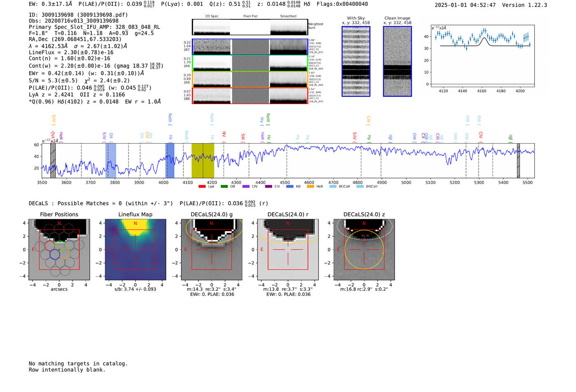Click the CIV purple legend swatch

246,186
